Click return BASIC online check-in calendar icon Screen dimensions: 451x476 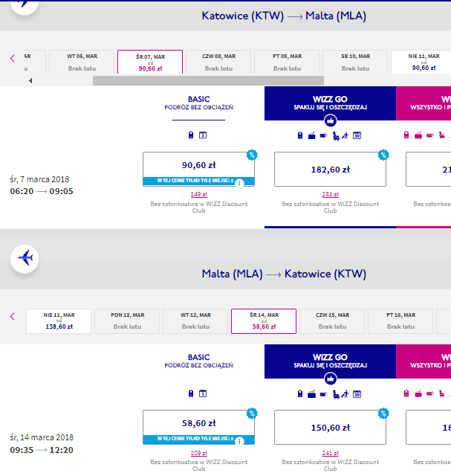(x=203, y=393)
